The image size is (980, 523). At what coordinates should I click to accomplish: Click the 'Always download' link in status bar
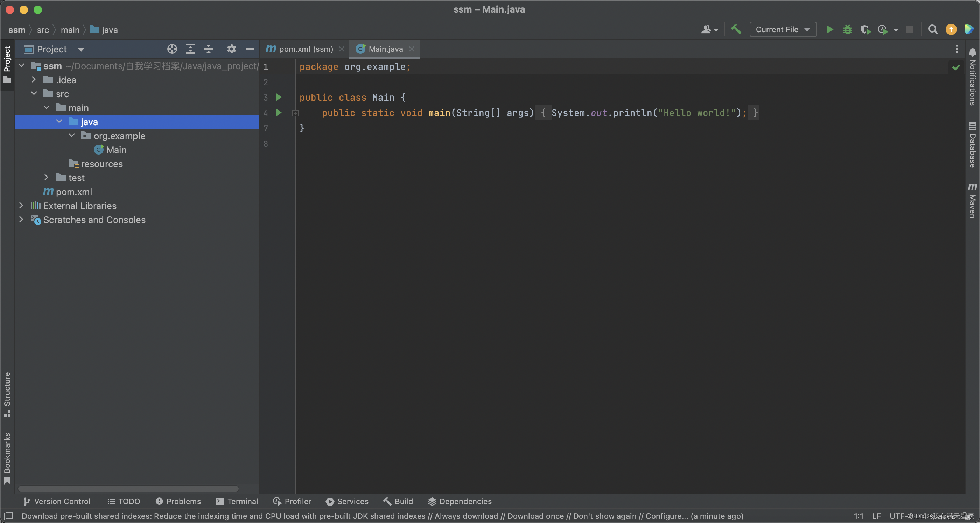(466, 516)
